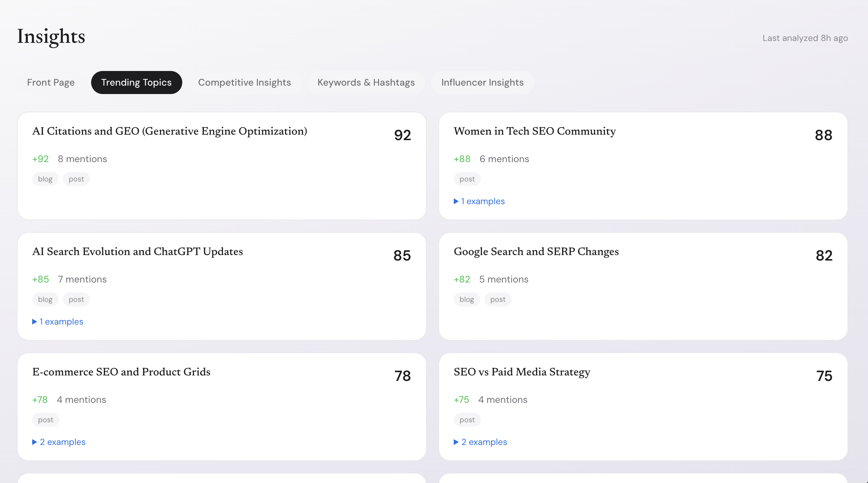Click the post tag on Women in Tech card

coord(467,179)
